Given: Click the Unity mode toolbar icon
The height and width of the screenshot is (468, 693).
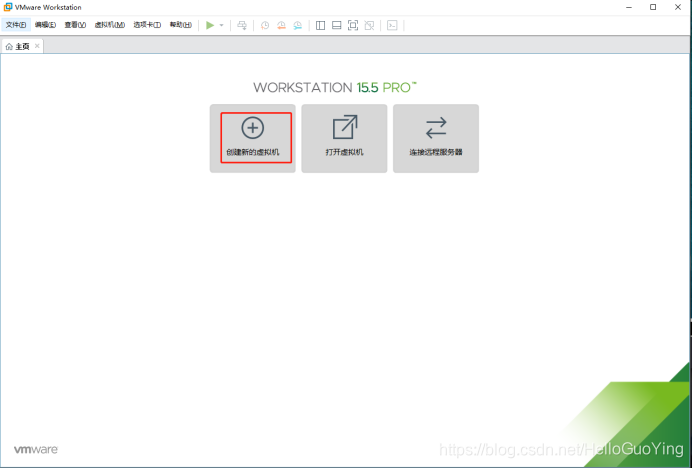Looking at the screenshot, I should pyautogui.click(x=369, y=25).
